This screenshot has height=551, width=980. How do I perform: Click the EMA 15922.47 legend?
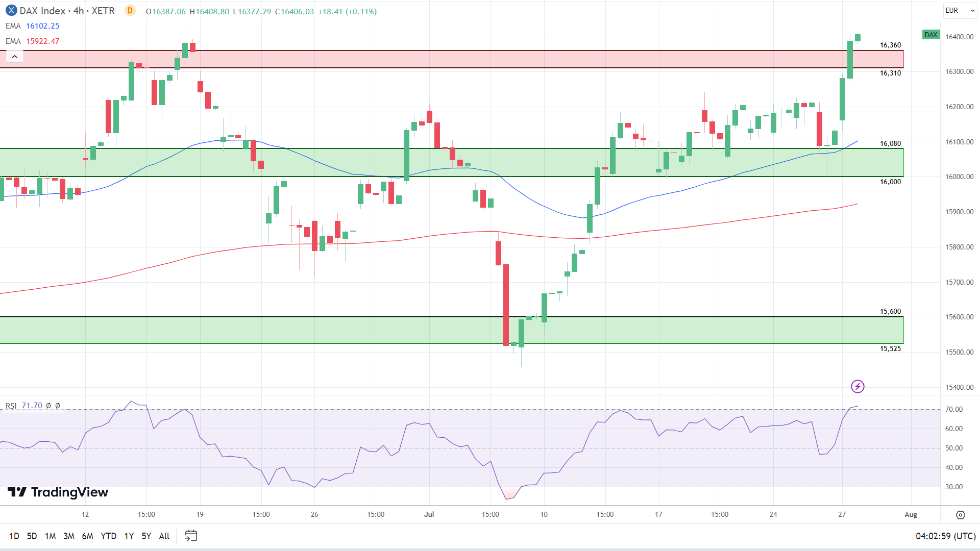(x=33, y=41)
